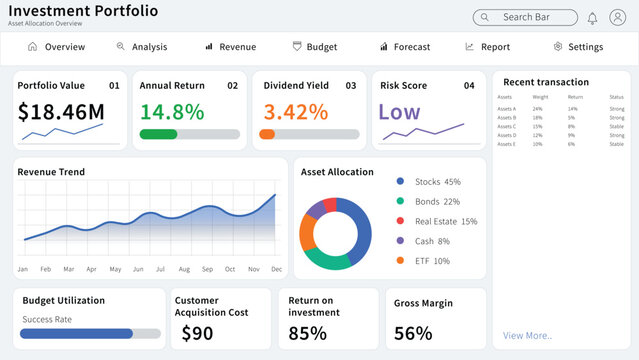Open the user profile avatar icon

618,18
